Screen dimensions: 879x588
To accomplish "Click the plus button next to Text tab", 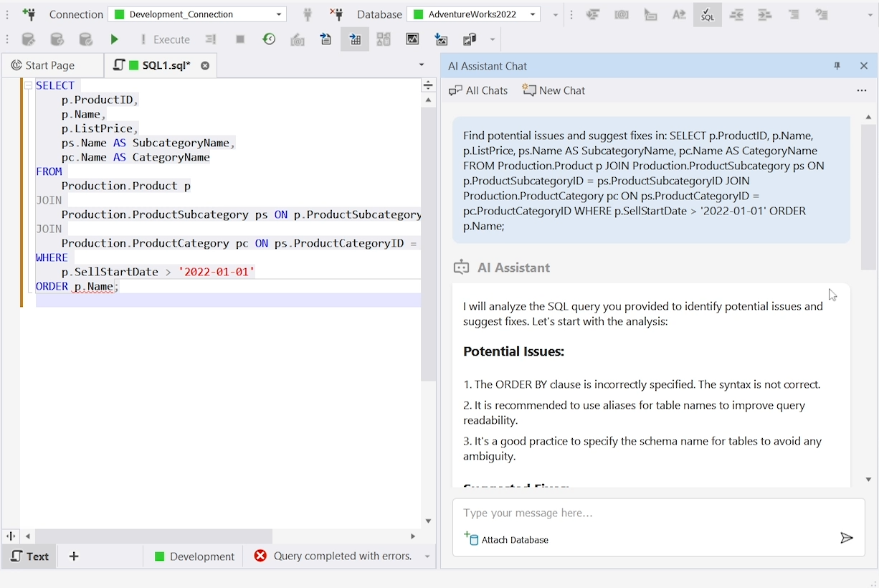I will coord(74,556).
